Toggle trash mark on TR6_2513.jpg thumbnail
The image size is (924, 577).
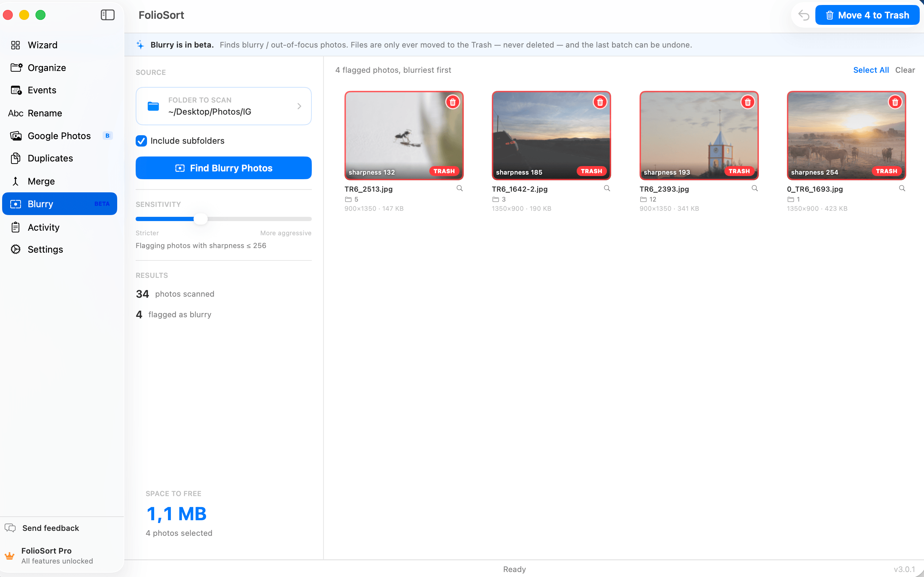click(x=452, y=102)
